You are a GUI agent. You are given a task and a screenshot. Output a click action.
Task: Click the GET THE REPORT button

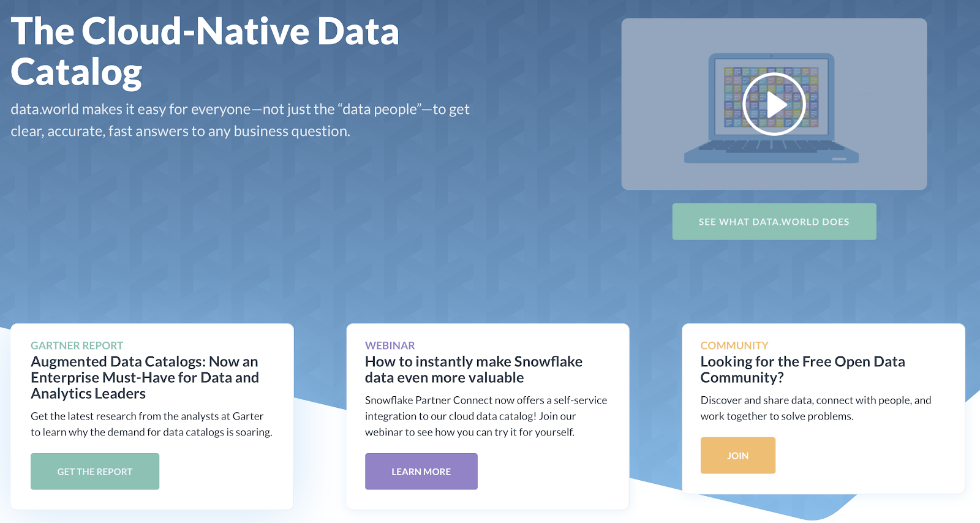coord(95,472)
